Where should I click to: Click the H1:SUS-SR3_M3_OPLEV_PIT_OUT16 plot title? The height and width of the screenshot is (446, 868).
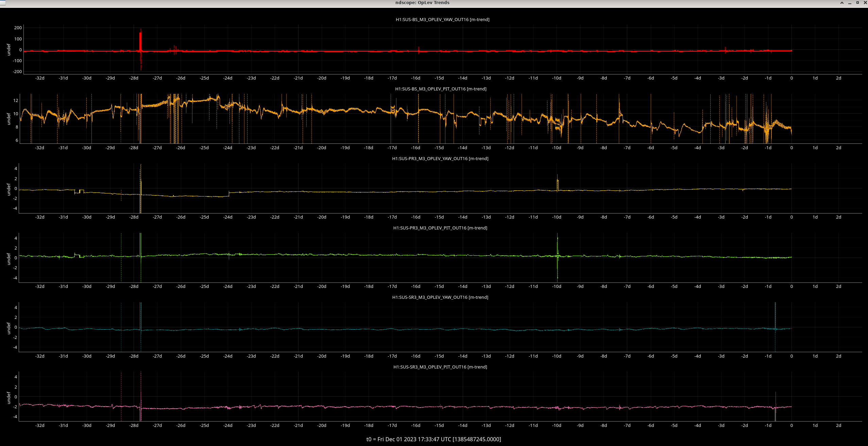[x=440, y=367]
